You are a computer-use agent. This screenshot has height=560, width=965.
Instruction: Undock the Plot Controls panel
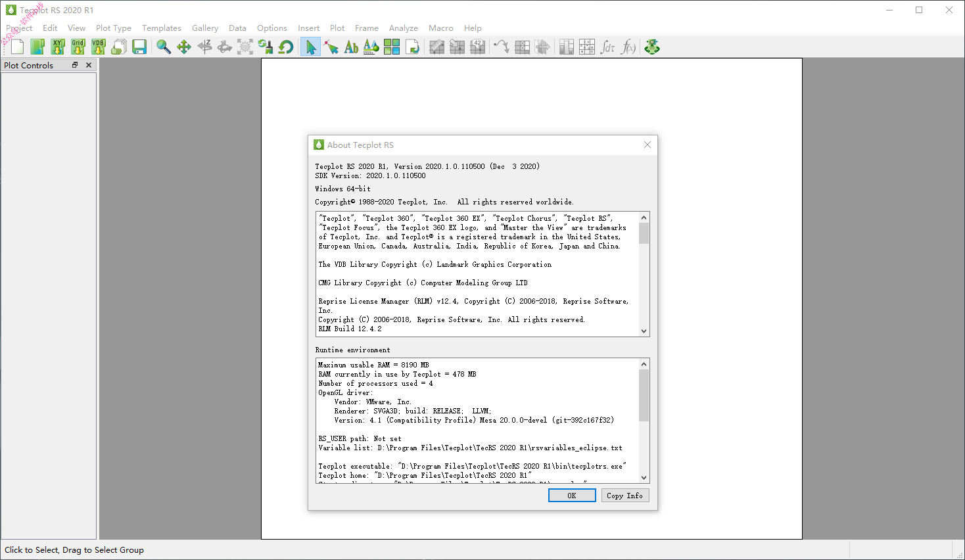75,65
